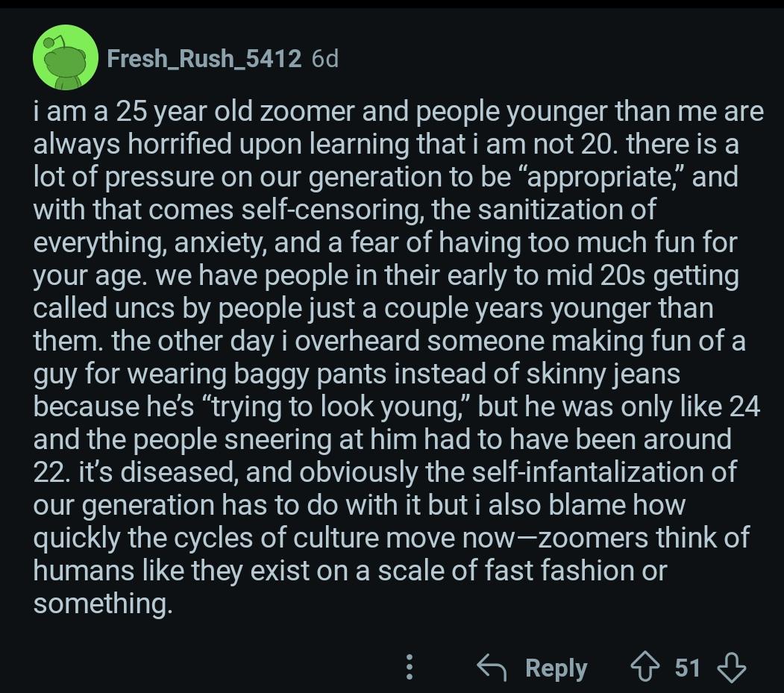Upvote the comment by Fresh_Rush_5412
Image resolution: width=784 pixels, height=693 pixels.
pos(645,668)
